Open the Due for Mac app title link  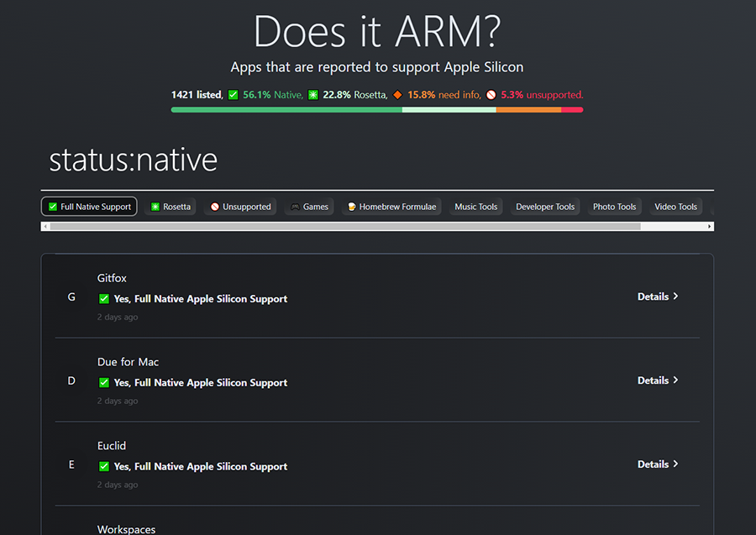[128, 362]
